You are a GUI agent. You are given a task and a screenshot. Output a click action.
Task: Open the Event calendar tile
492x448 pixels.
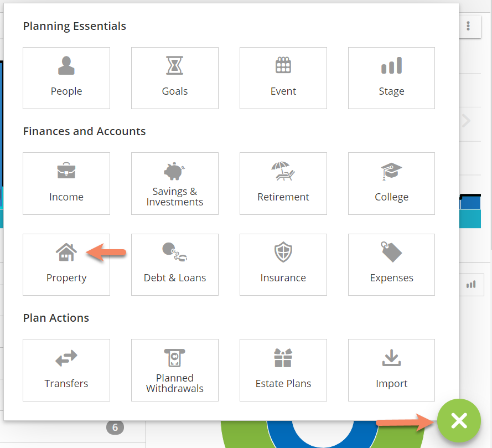[x=283, y=78]
